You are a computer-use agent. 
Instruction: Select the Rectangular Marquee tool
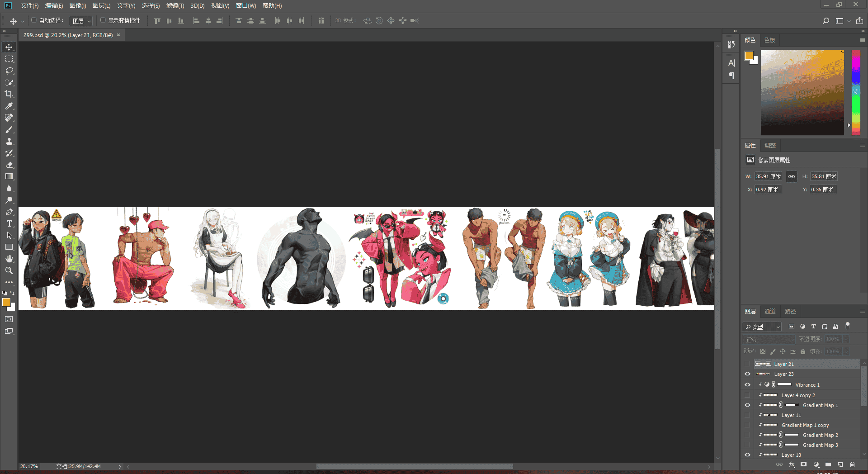point(9,59)
